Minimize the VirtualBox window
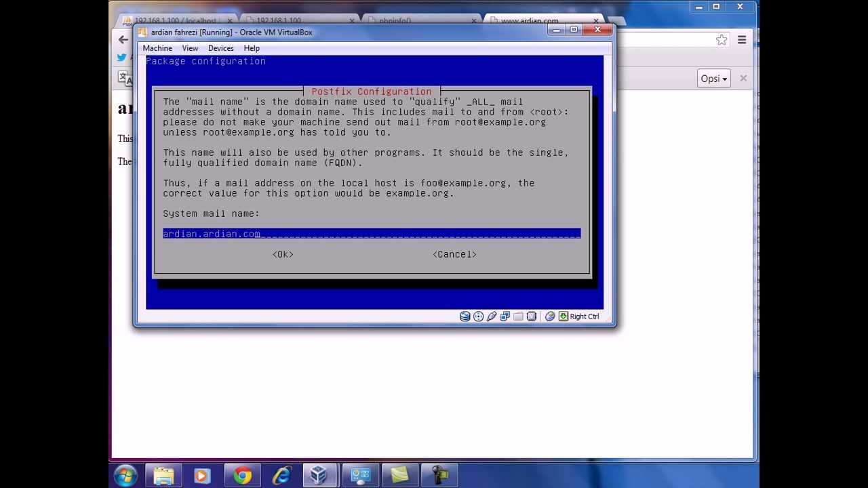Image resolution: width=868 pixels, height=488 pixels. pos(556,30)
